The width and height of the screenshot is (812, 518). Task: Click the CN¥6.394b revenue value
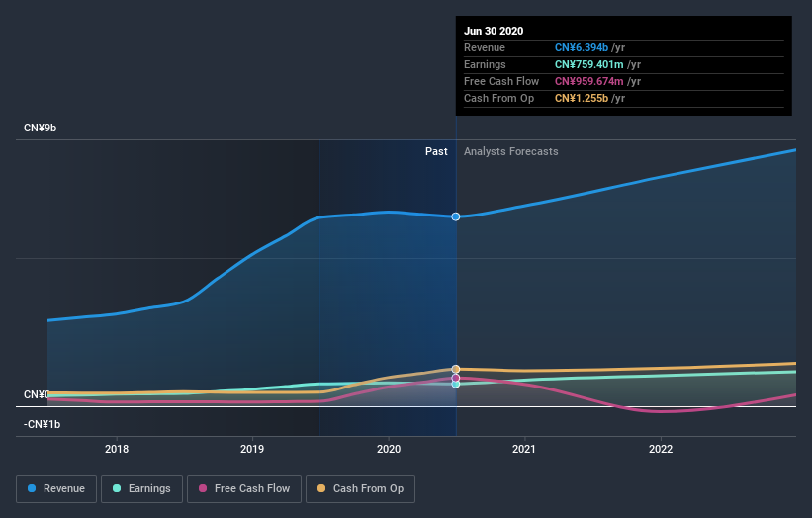(x=582, y=47)
